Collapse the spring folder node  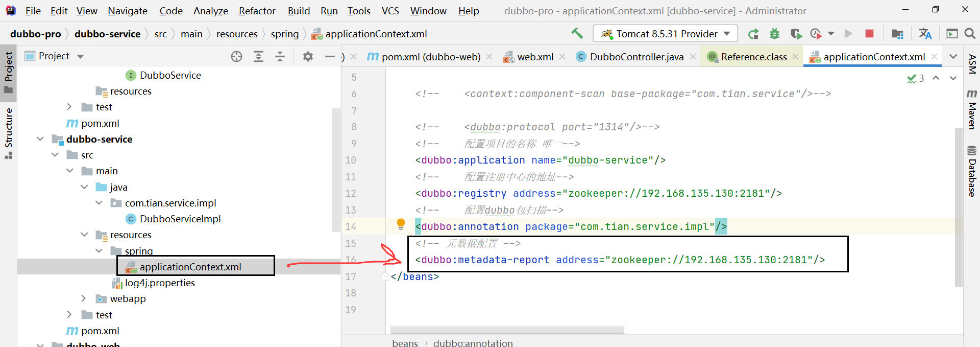[x=99, y=250]
